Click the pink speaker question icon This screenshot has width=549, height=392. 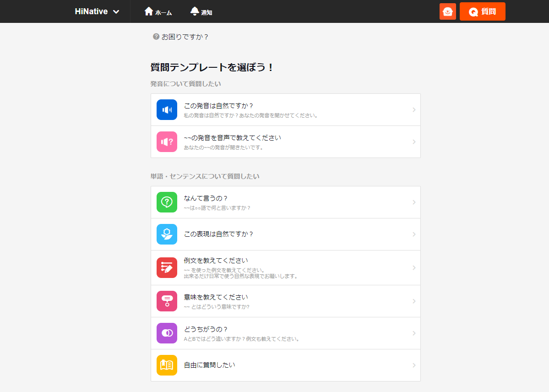[x=167, y=142]
